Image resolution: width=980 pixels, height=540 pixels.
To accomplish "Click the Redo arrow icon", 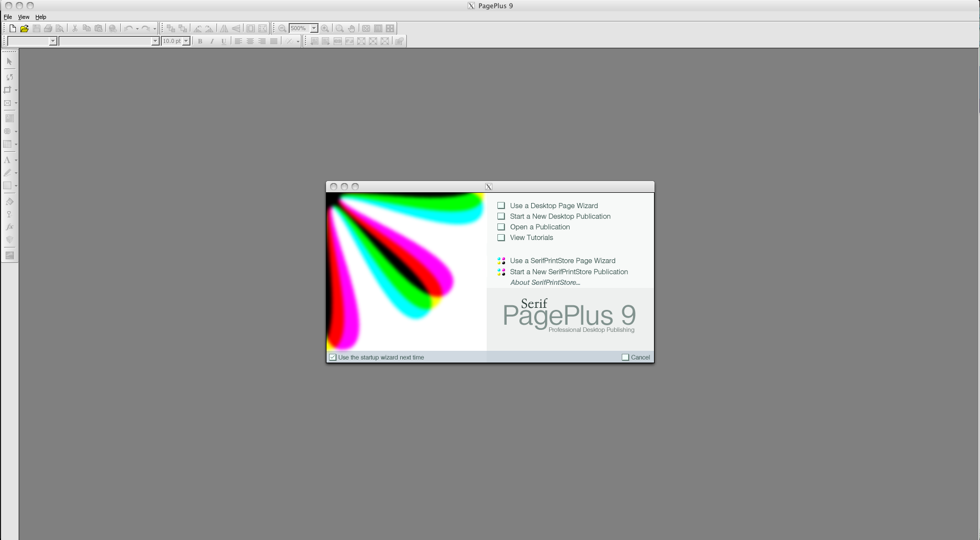I will (146, 29).
